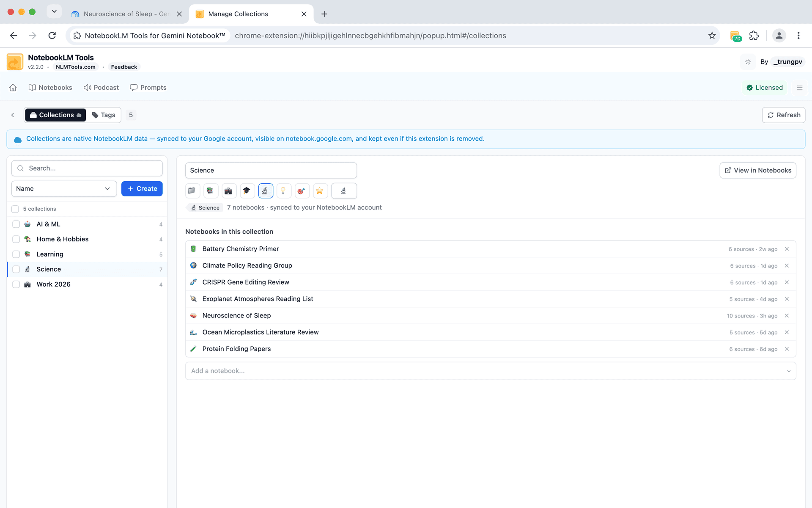
Task: Focus the collections Search field
Action: (x=87, y=168)
